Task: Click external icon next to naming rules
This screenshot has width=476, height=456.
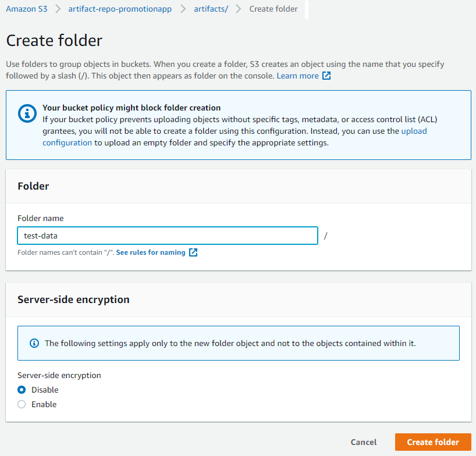Action: tap(193, 252)
